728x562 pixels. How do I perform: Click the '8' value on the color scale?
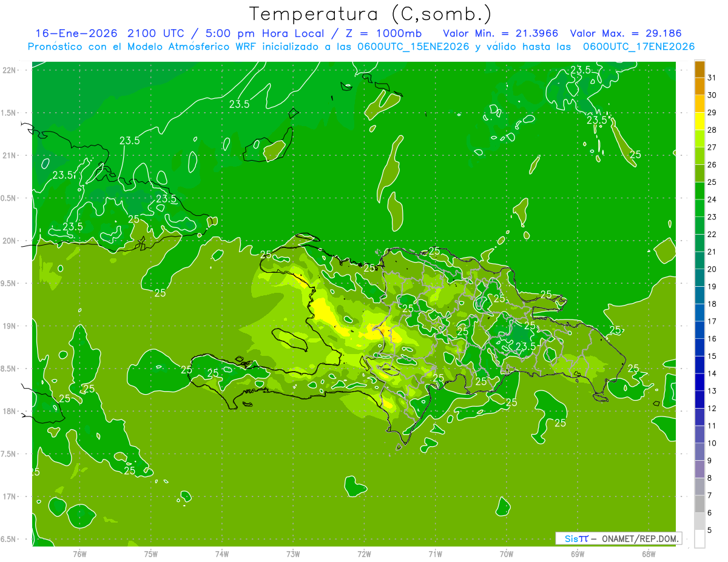pos(710,478)
